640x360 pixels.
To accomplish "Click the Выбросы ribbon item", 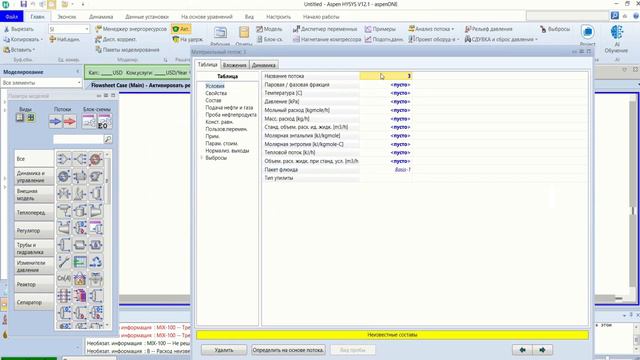I will pyautogui.click(x=555, y=29).
